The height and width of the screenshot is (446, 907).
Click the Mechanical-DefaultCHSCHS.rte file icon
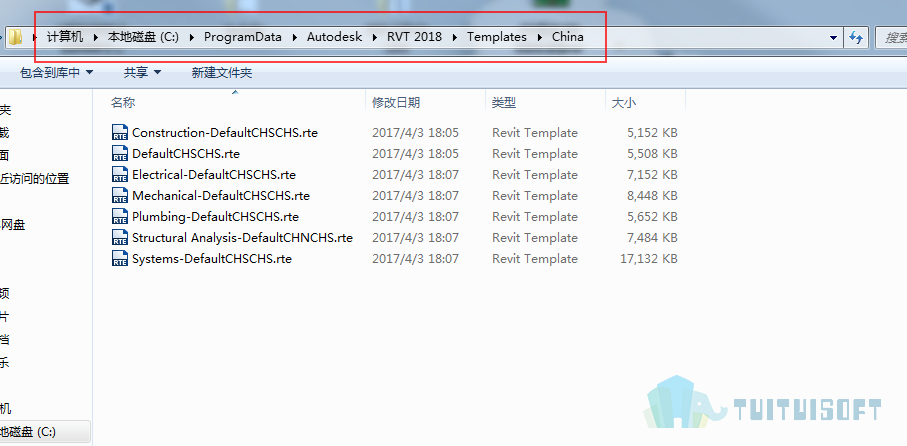pos(120,196)
